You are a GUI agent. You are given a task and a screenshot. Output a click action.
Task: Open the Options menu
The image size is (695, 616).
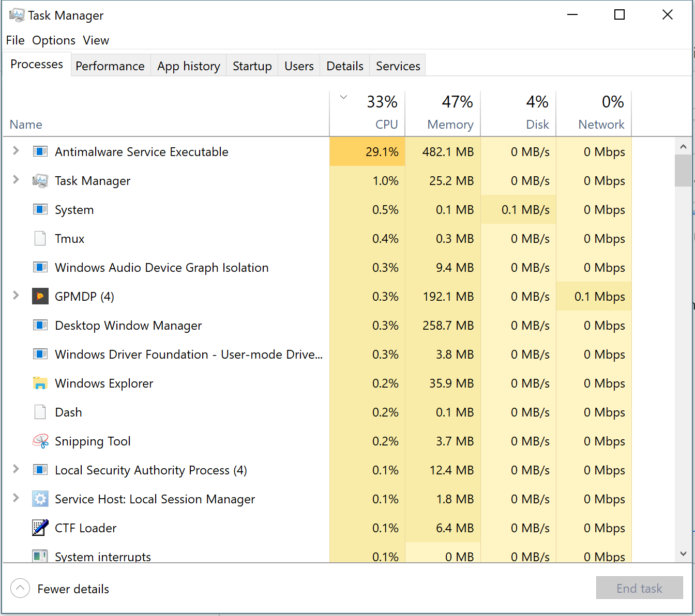click(53, 40)
